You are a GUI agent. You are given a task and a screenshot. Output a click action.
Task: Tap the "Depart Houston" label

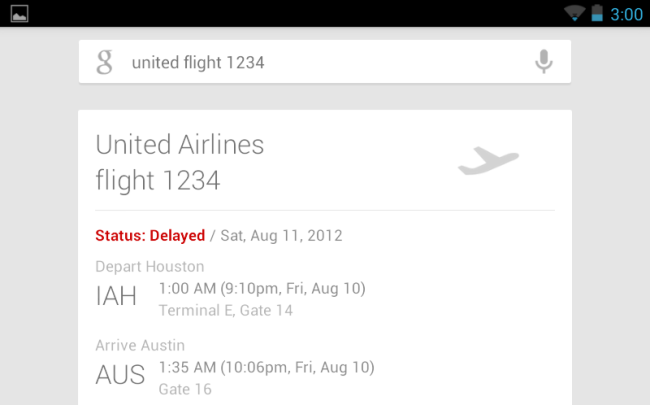[150, 266]
